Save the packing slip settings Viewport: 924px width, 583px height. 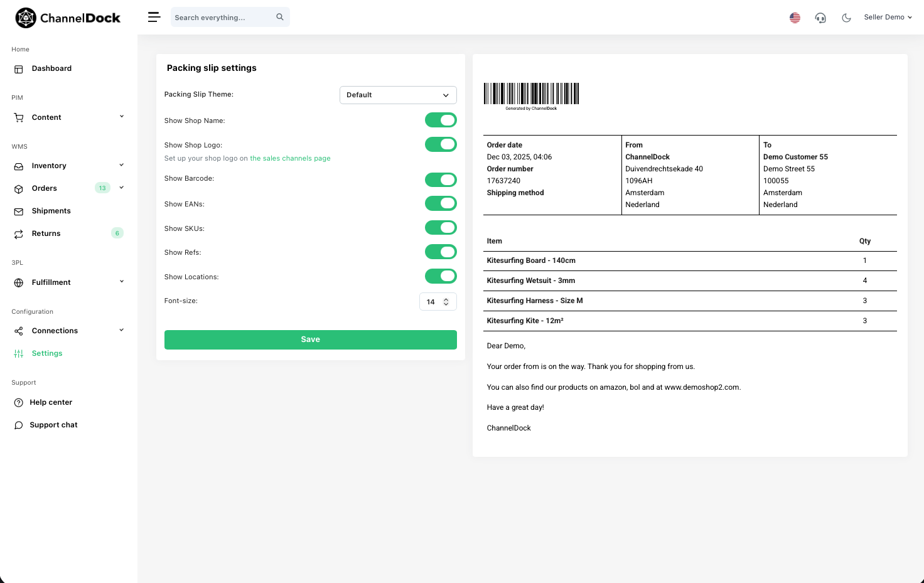tap(310, 340)
